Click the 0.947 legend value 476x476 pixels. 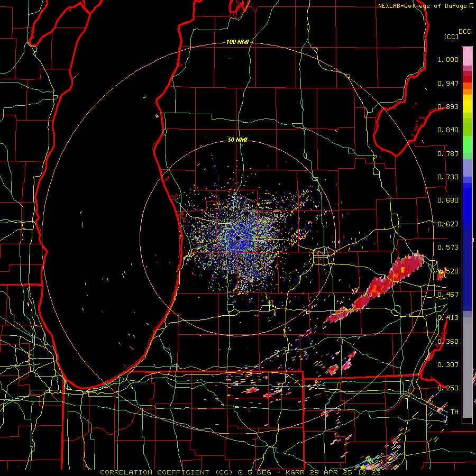[x=448, y=83]
